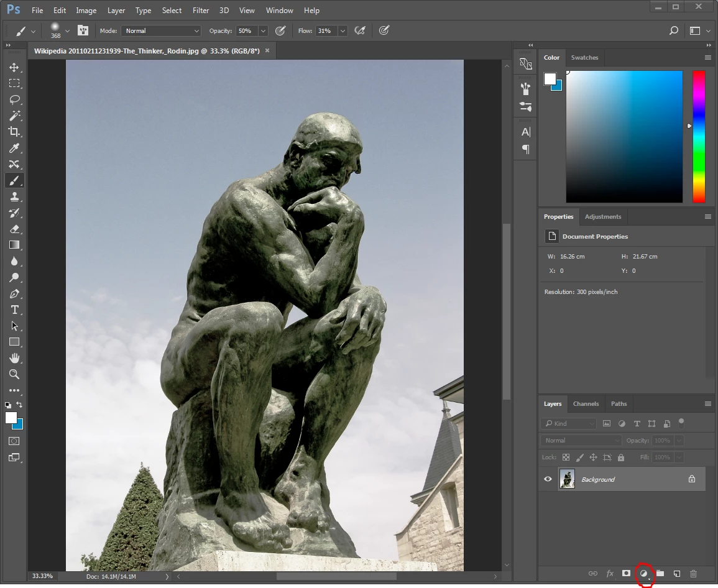This screenshot has height=588, width=718.
Task: Click the Search magnifier icon in options bar
Action: click(674, 30)
